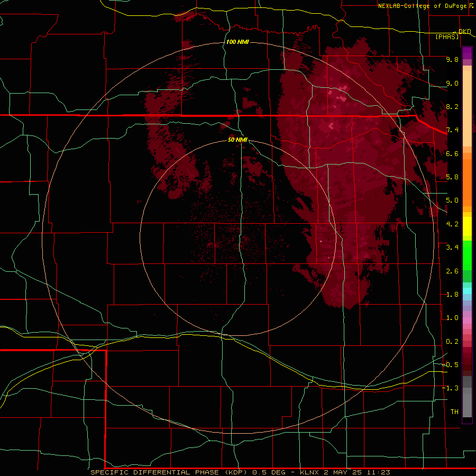
Task: Click the 1.0 scale value
Action: [452, 318]
